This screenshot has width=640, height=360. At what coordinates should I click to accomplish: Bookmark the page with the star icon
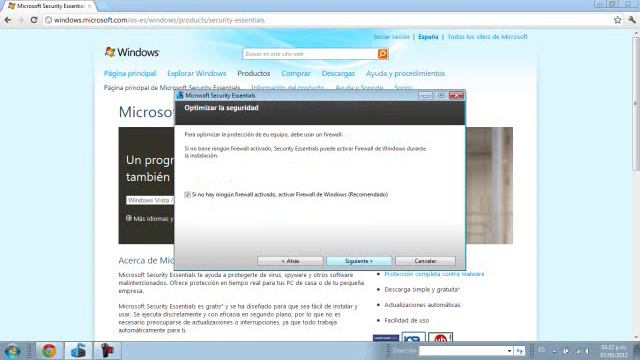coord(618,20)
